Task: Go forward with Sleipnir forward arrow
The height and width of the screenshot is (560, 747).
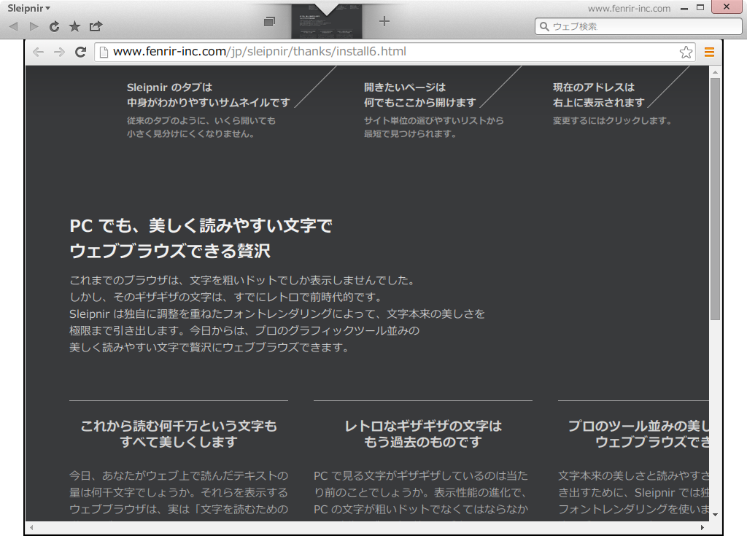Action: 34,27
